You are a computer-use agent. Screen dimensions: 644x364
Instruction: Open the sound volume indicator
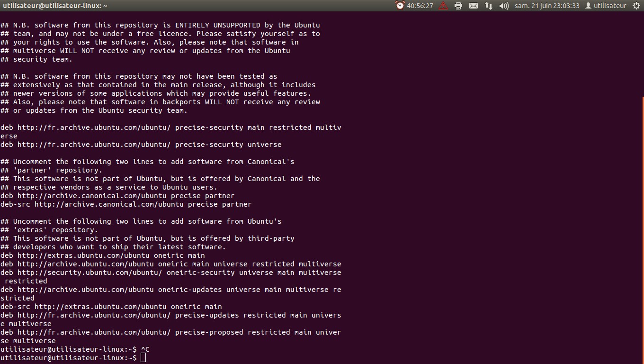504,6
